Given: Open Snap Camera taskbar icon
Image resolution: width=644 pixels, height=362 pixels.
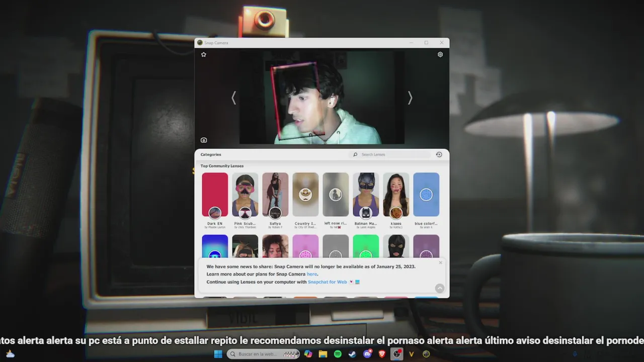Looking at the screenshot, I should coord(426,354).
